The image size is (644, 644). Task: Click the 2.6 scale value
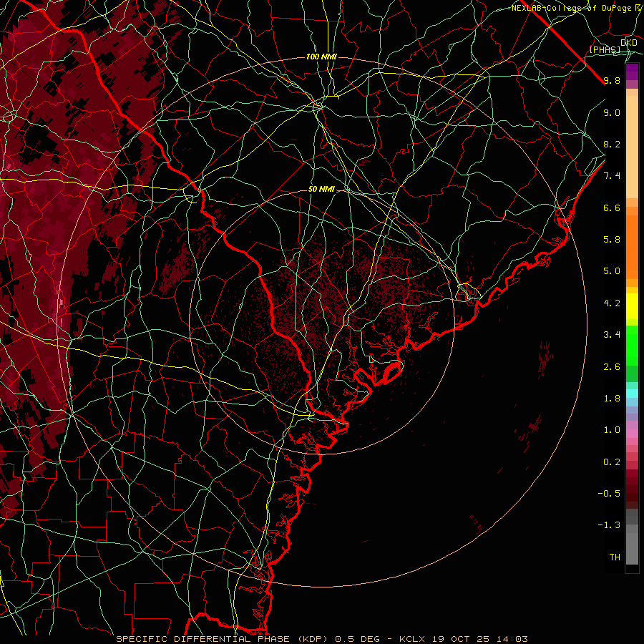pyautogui.click(x=612, y=367)
